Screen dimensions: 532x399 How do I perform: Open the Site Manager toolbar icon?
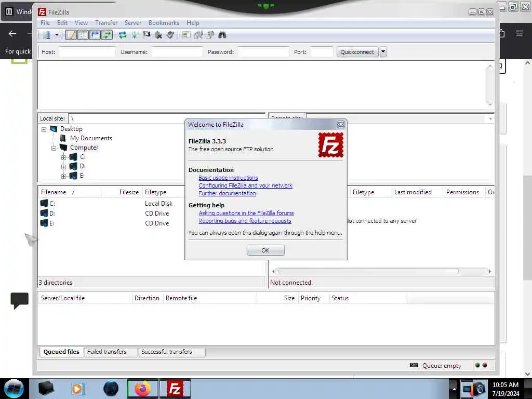(x=47, y=35)
